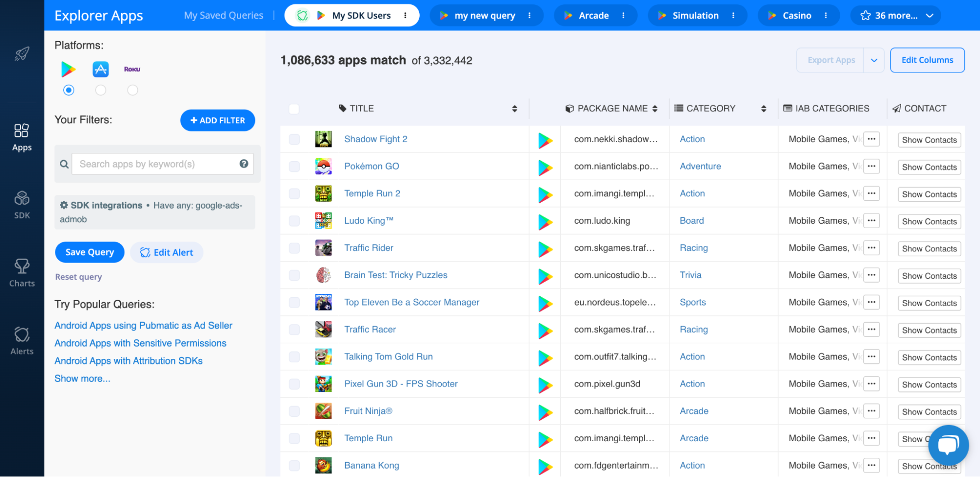
Task: Click the alert icon on My SDK Users
Action: (x=302, y=16)
